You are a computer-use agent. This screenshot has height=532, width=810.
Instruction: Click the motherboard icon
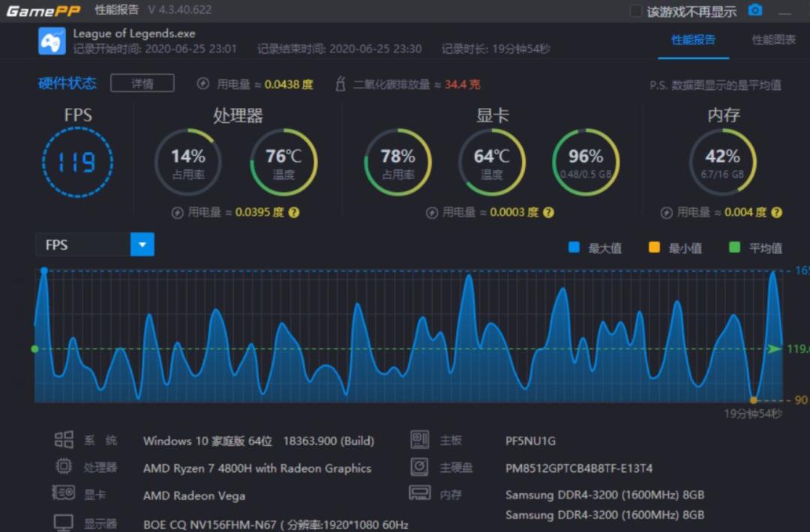pos(419,440)
